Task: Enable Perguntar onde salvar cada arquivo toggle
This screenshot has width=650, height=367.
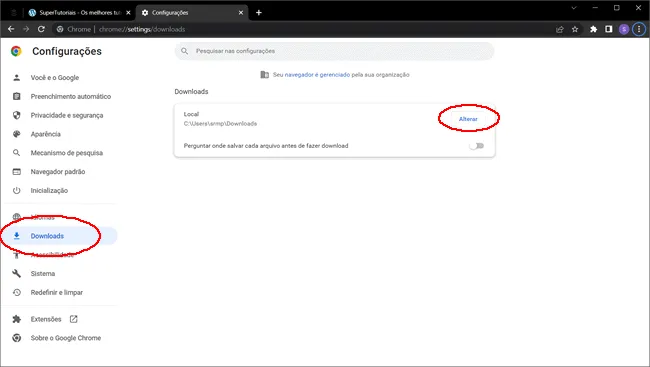Action: click(476, 146)
